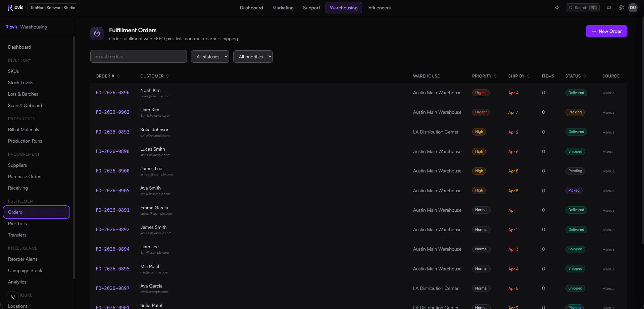Open order FO-2026-0897
The height and width of the screenshot is (309, 644).
click(112, 289)
